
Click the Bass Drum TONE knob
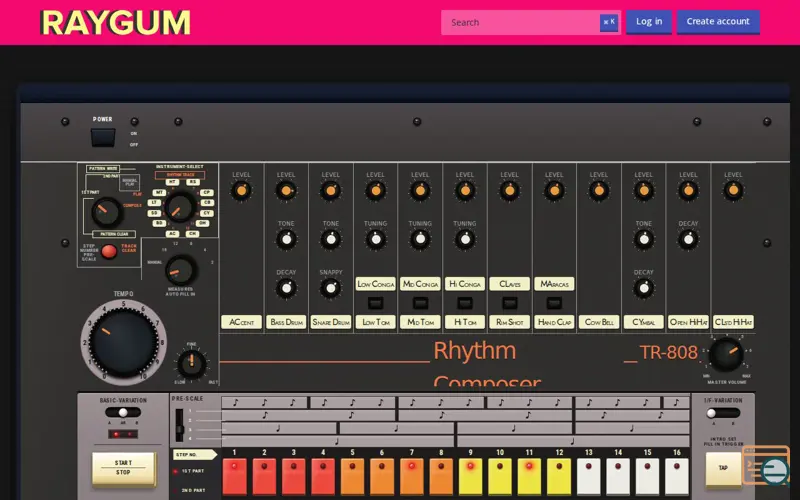point(286,239)
